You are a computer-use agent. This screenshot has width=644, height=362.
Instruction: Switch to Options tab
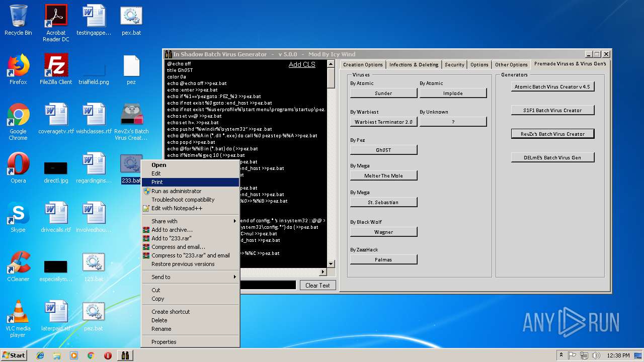point(479,64)
